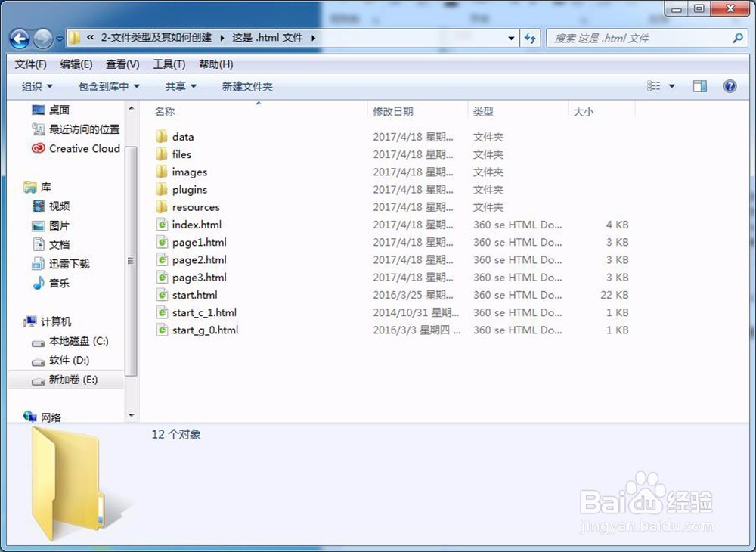Open the 音乐 library
Image resolution: width=756 pixels, height=552 pixels.
click(x=51, y=284)
